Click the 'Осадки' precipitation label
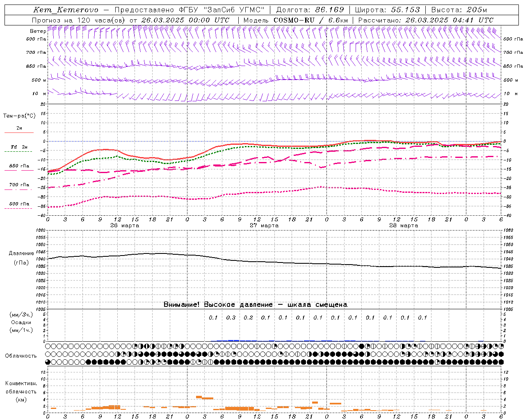Image resolution: width=525 pixels, height=420 pixels. 21,322
